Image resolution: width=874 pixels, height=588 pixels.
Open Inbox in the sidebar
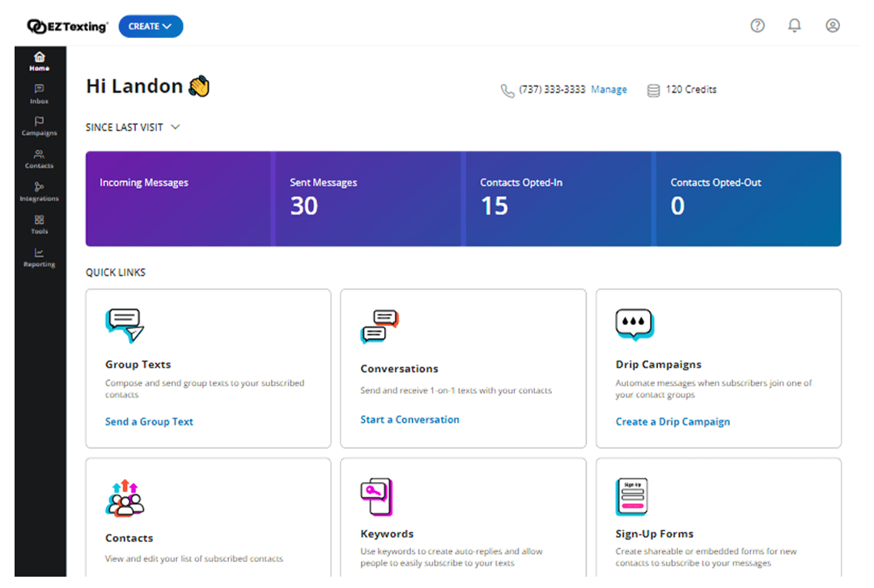(x=40, y=94)
